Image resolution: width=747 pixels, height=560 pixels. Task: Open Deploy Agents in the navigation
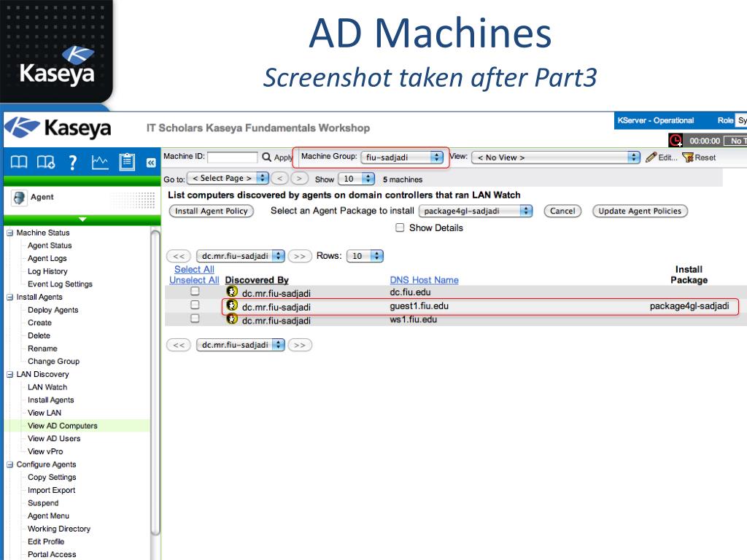coord(53,309)
